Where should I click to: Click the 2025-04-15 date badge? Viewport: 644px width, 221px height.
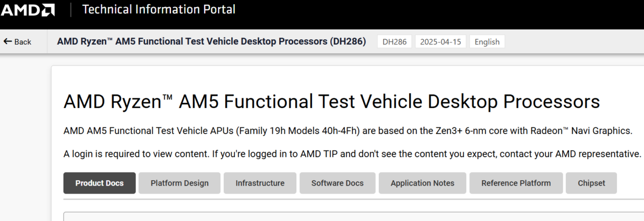click(440, 42)
